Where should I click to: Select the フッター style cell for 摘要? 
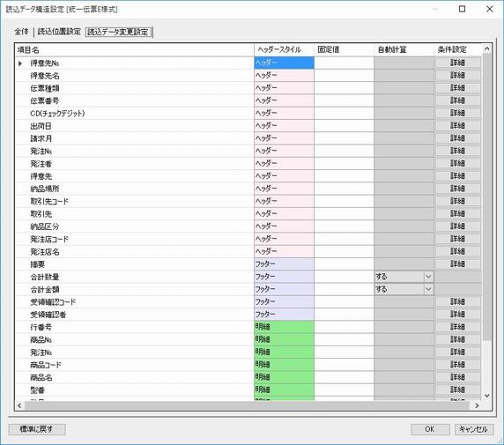point(284,263)
